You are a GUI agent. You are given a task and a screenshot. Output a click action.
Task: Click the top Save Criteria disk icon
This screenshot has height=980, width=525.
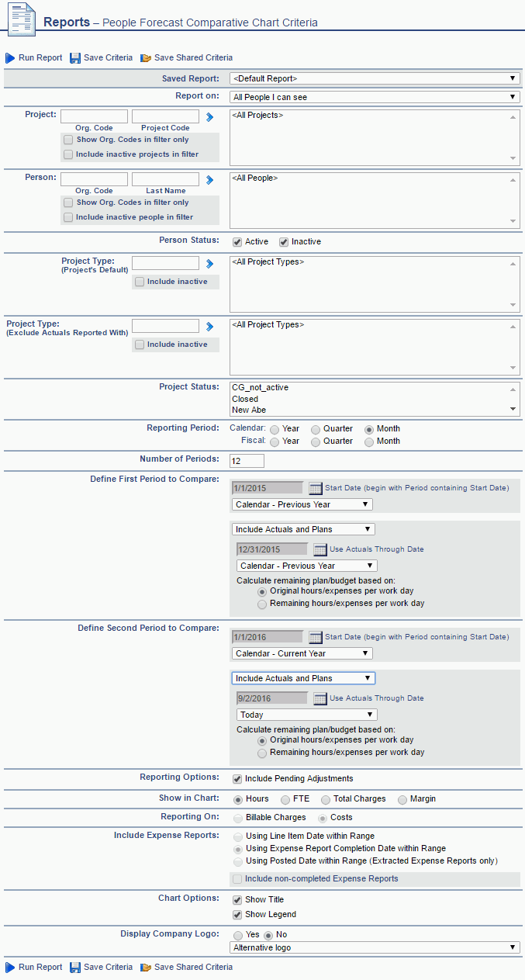75,58
